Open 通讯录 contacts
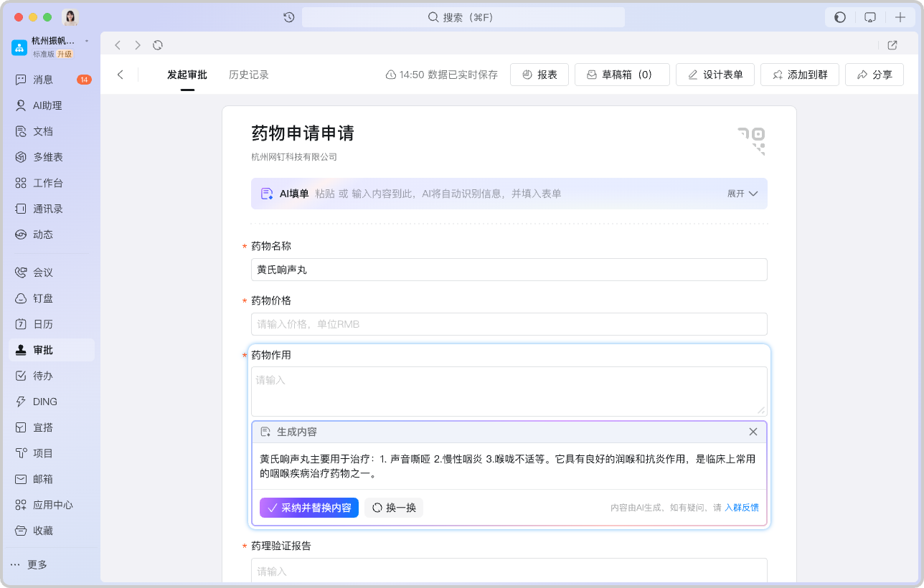Viewport: 924px width, 588px height. click(52, 209)
